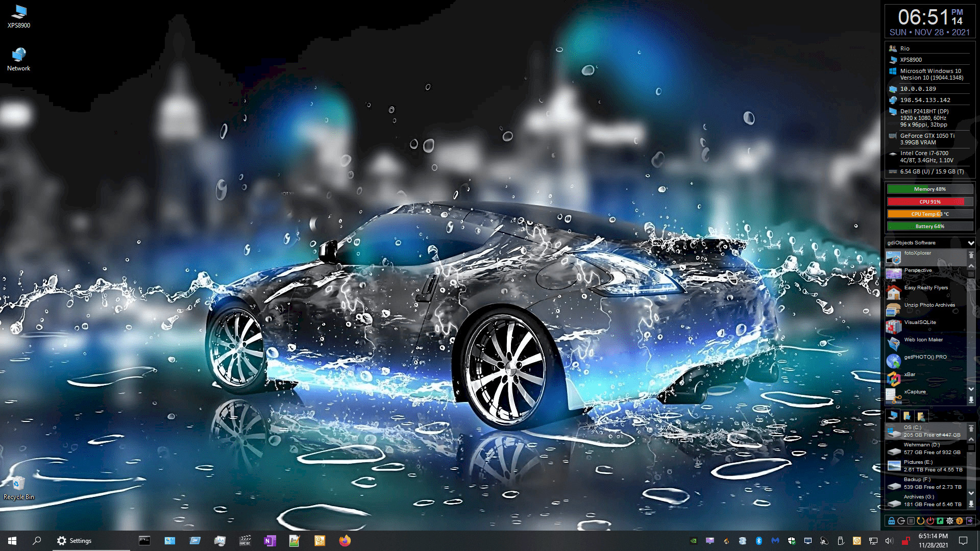Image resolution: width=980 pixels, height=551 pixels.
Task: Launch fotoXplorer from the software list
Action: tap(917, 254)
